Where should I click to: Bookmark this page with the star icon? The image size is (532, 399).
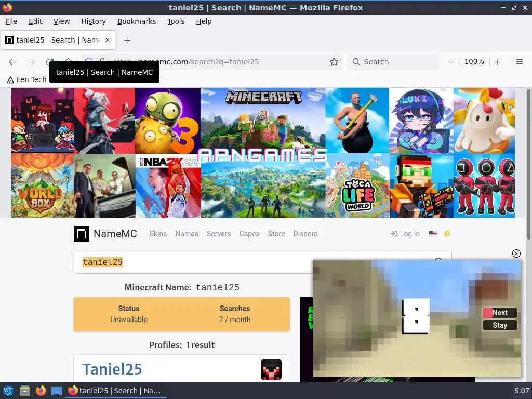pyautogui.click(x=334, y=62)
